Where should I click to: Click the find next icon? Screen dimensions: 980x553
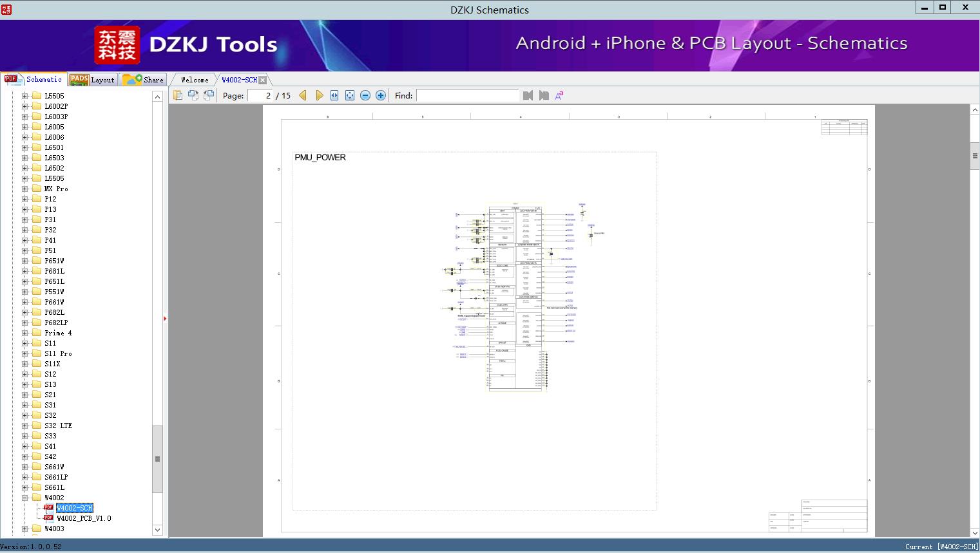coord(544,95)
